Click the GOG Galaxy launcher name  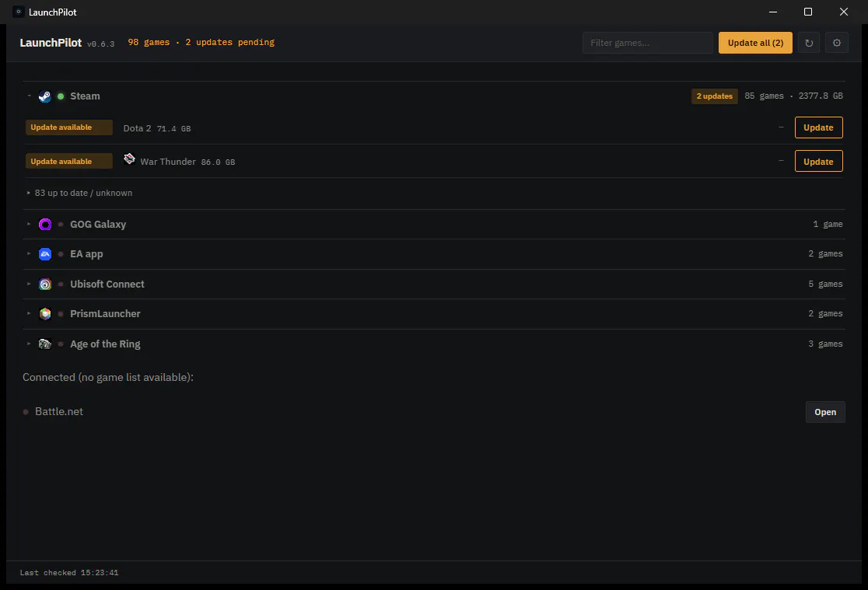point(98,224)
